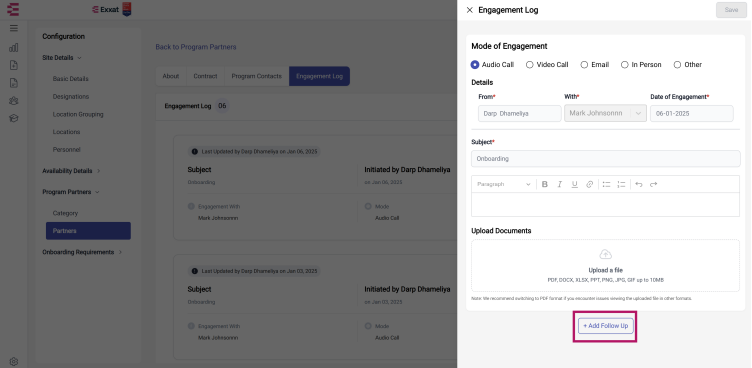The image size is (752, 368).
Task: Apply Italic formatting in editor
Action: click(x=559, y=184)
